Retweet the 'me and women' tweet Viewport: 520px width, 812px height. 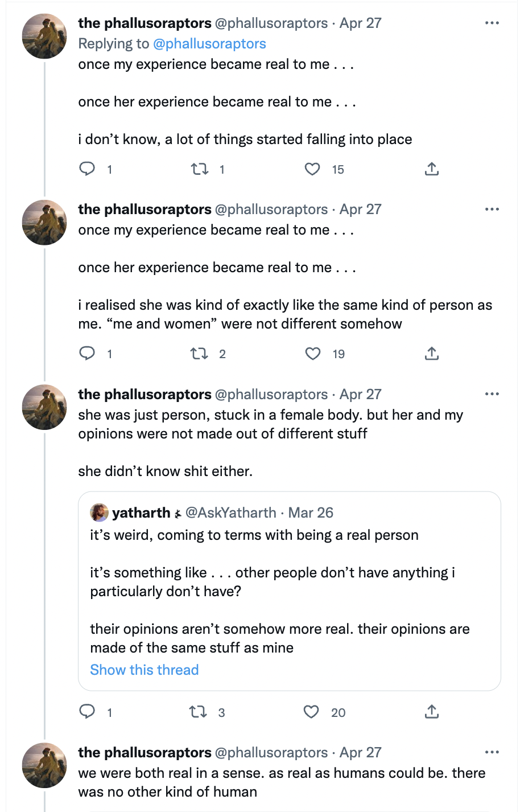coord(199,354)
